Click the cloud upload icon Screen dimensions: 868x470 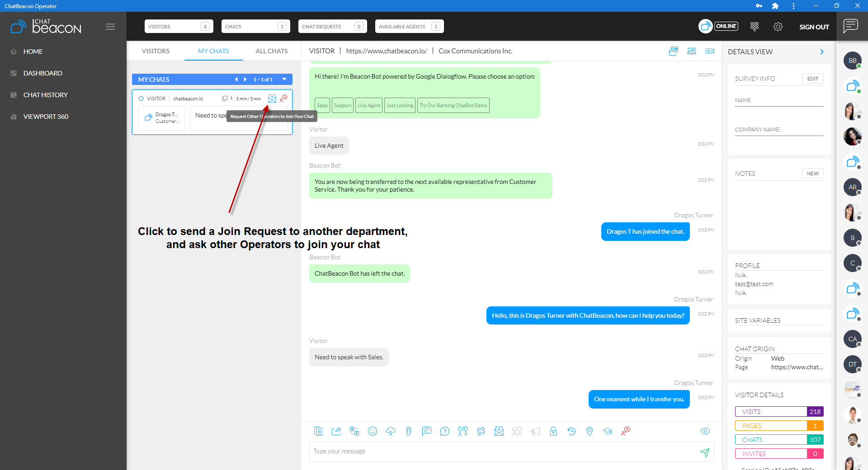391,431
